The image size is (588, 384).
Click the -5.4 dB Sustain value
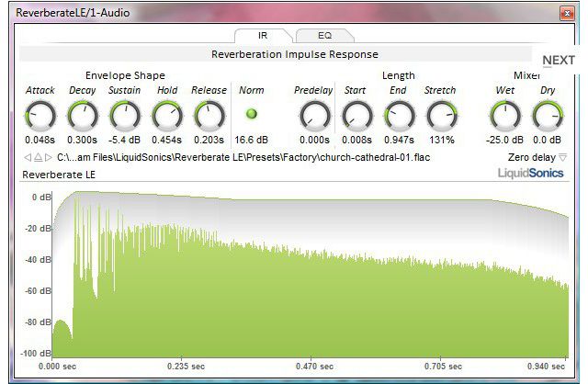tap(124, 140)
